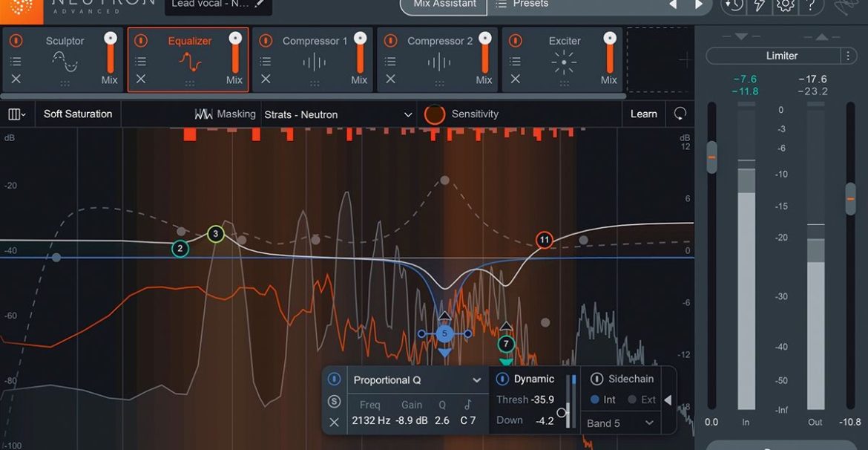Remove the Sculptor module with its X
Image resolution: width=868 pixels, height=450 pixels.
pos(16,79)
